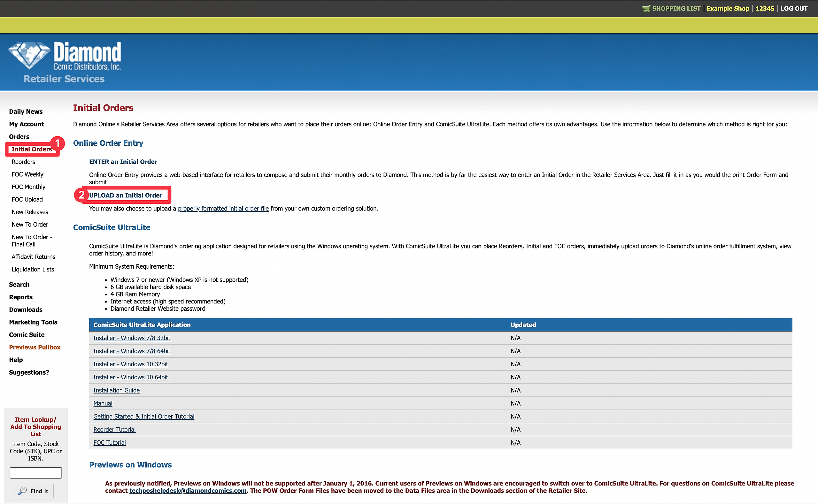Open the Reorder Tutorial link
Viewport: 818px width, 504px height.
point(114,430)
